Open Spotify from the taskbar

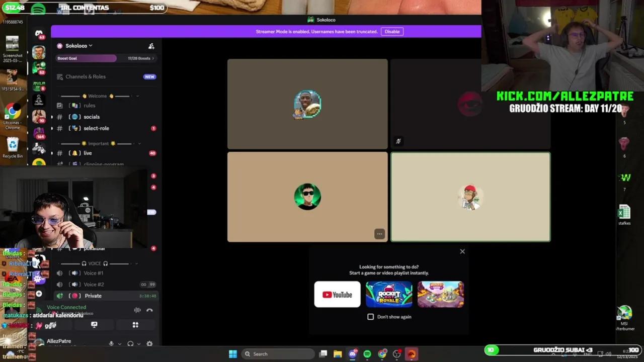367,353
